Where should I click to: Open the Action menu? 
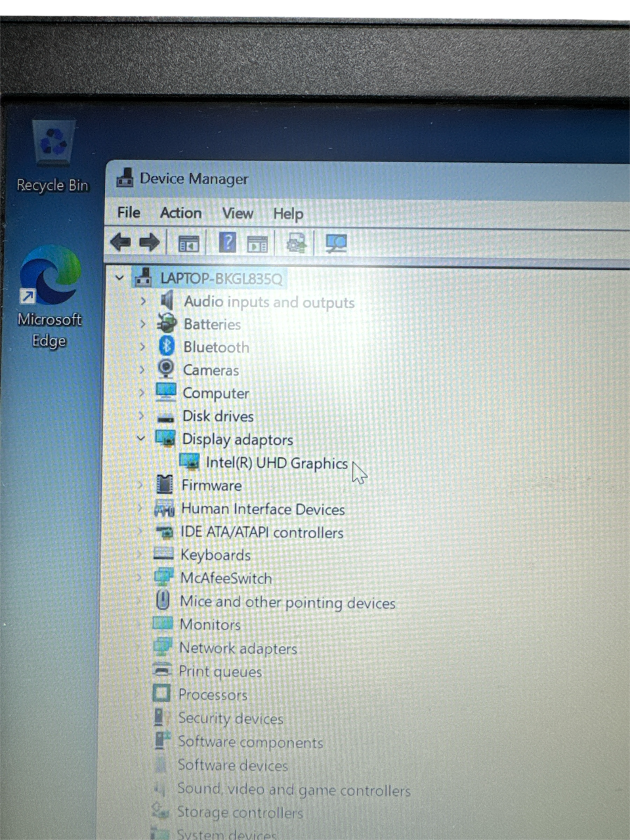coord(180,213)
